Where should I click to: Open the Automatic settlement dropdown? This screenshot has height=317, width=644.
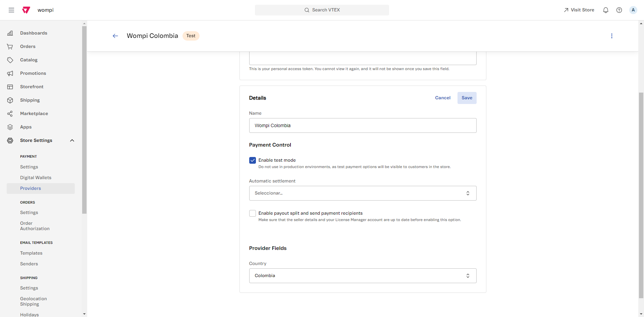(x=362, y=193)
